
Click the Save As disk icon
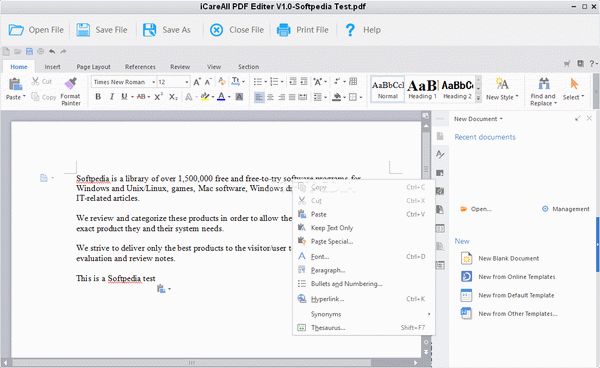pos(150,30)
